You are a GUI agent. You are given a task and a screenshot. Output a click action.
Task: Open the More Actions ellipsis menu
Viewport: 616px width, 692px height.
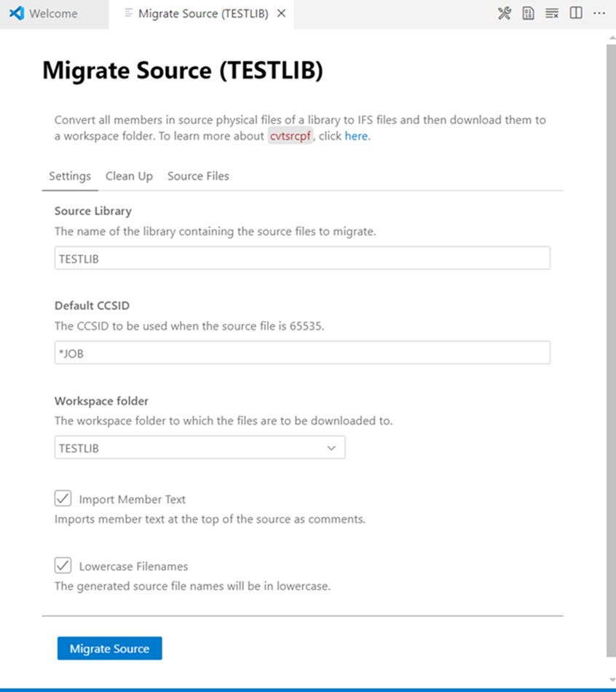(x=599, y=13)
